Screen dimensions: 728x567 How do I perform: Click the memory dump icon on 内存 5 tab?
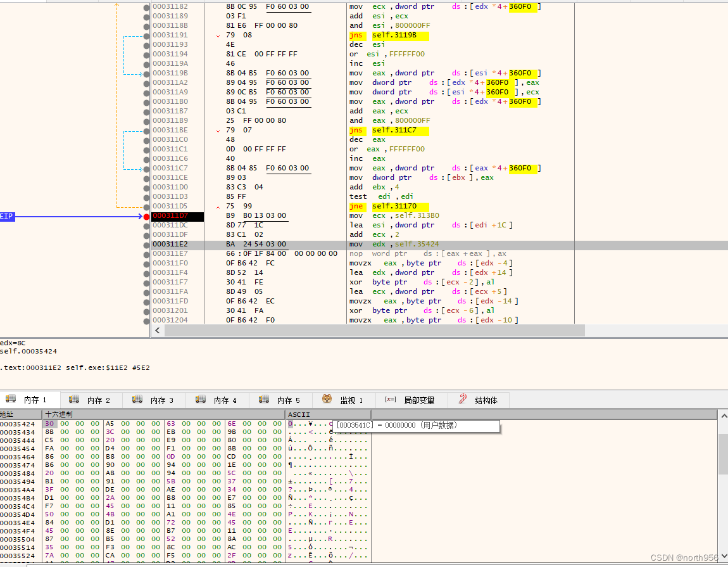tap(264, 399)
